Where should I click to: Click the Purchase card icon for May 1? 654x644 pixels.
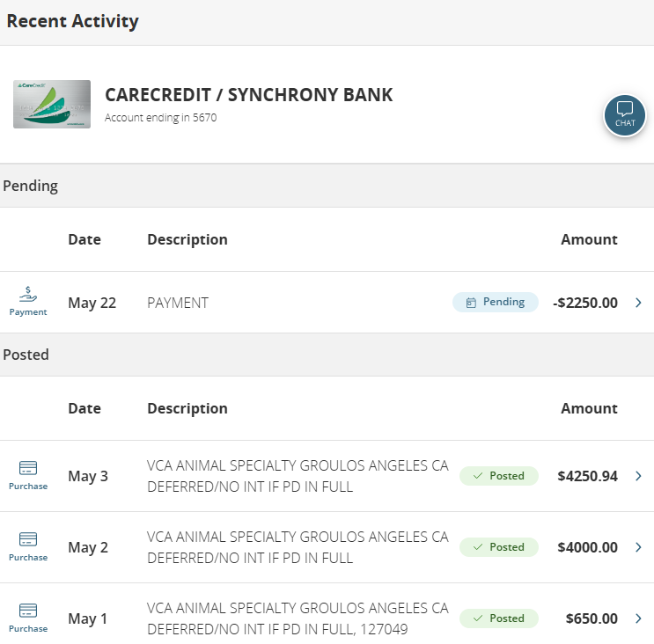28,611
